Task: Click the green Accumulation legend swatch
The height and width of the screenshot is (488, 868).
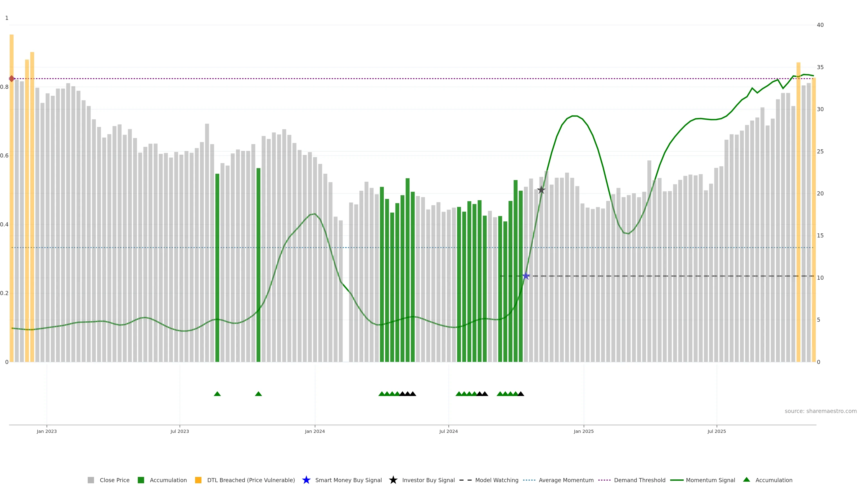Action: 141,480
